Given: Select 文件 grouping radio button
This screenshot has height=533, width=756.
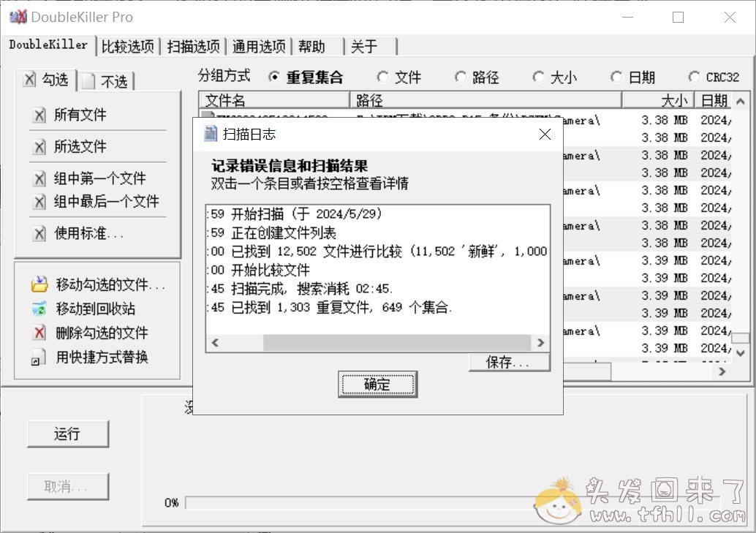Looking at the screenshot, I should 382,78.
